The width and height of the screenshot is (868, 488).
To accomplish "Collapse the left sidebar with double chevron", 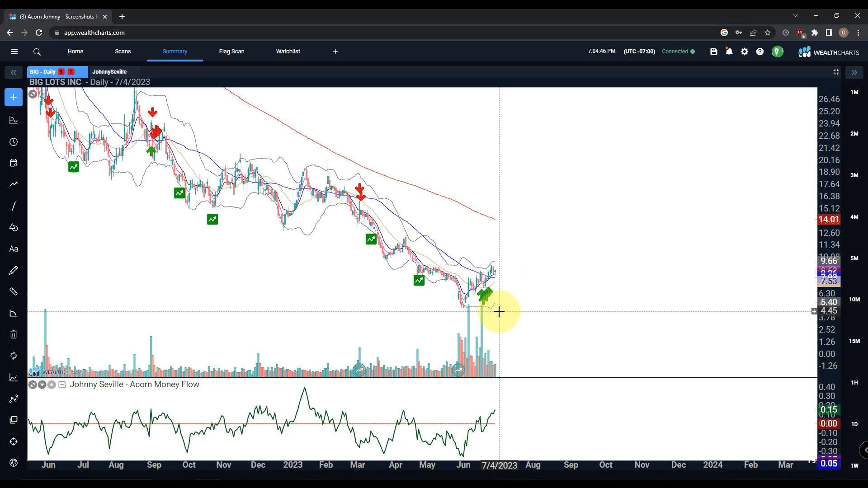I will 14,72.
